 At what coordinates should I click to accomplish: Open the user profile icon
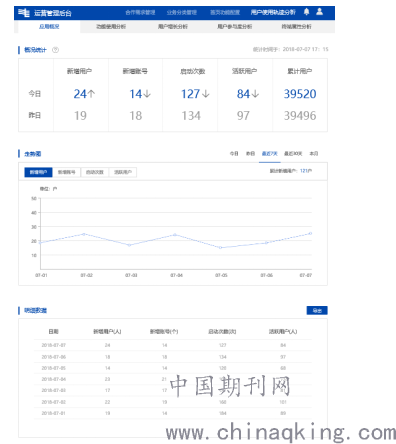pos(319,12)
